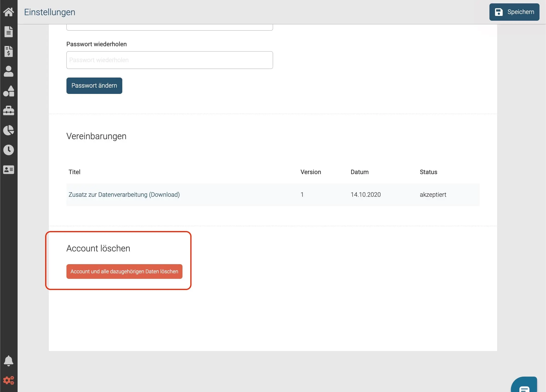Select the date 14.10.2020 cell
The height and width of the screenshot is (392, 546).
pyautogui.click(x=366, y=195)
